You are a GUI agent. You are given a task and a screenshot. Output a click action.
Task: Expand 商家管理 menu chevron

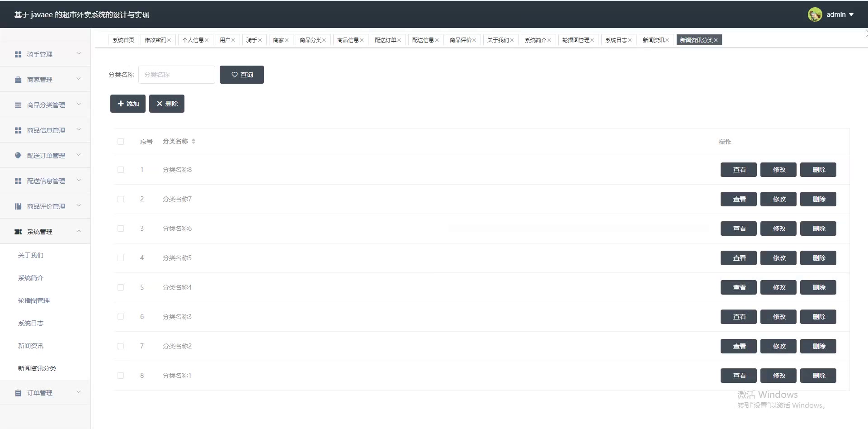click(x=79, y=79)
